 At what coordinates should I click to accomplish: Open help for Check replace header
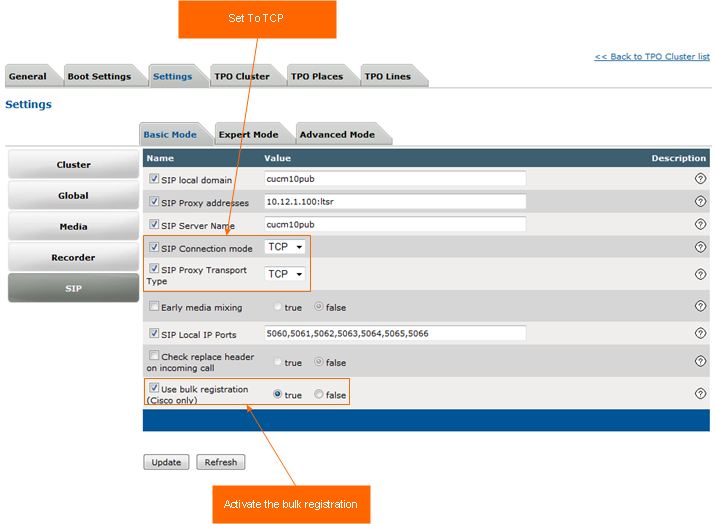tap(700, 361)
